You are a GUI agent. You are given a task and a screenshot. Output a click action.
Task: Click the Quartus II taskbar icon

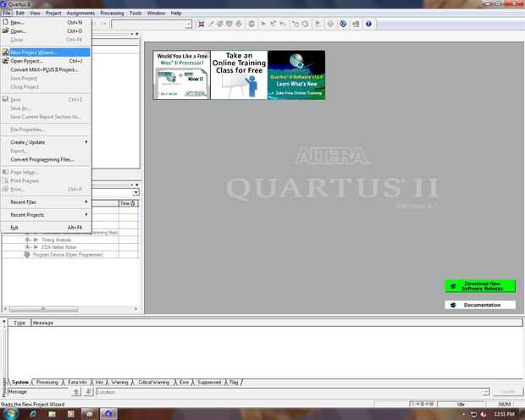[x=108, y=414]
